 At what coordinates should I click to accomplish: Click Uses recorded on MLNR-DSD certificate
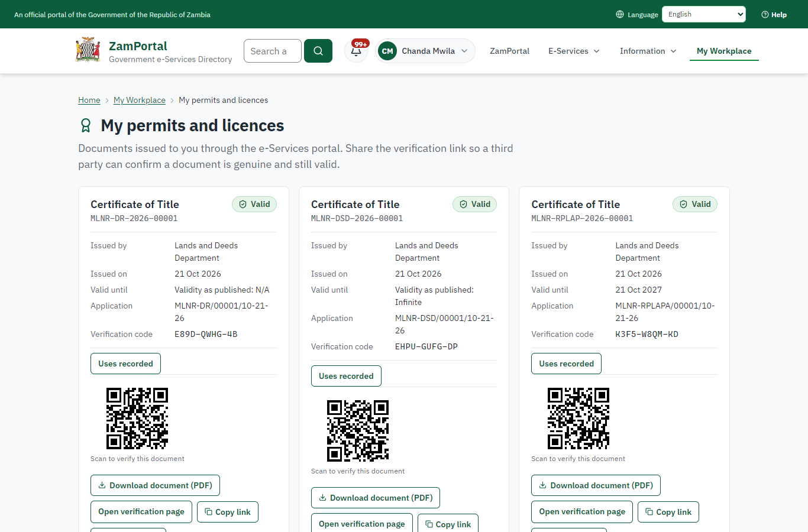(346, 376)
